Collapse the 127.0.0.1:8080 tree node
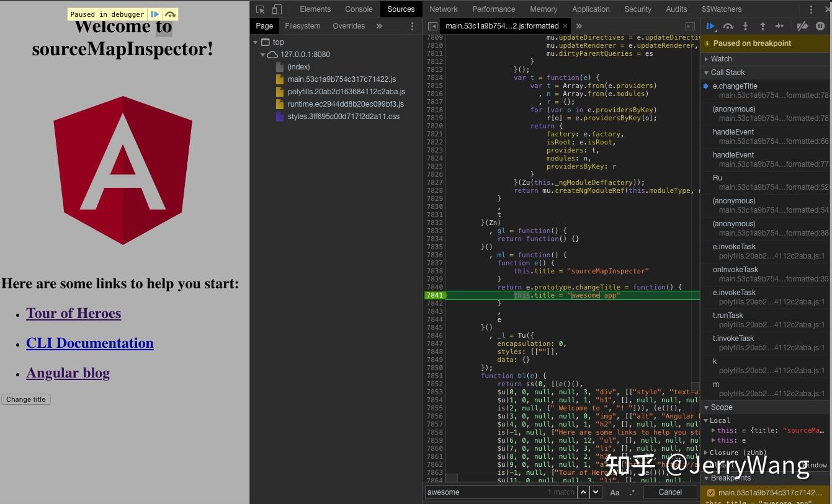832x504 pixels. pos(263,55)
